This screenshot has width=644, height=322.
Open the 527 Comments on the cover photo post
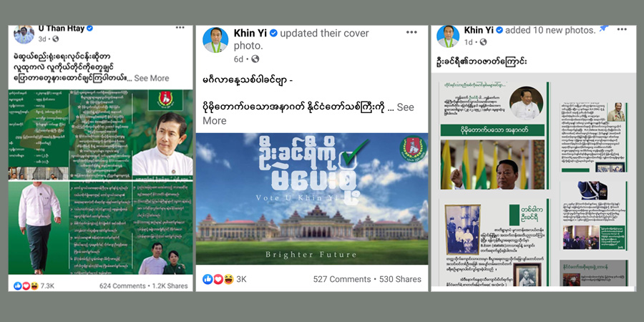(342, 279)
